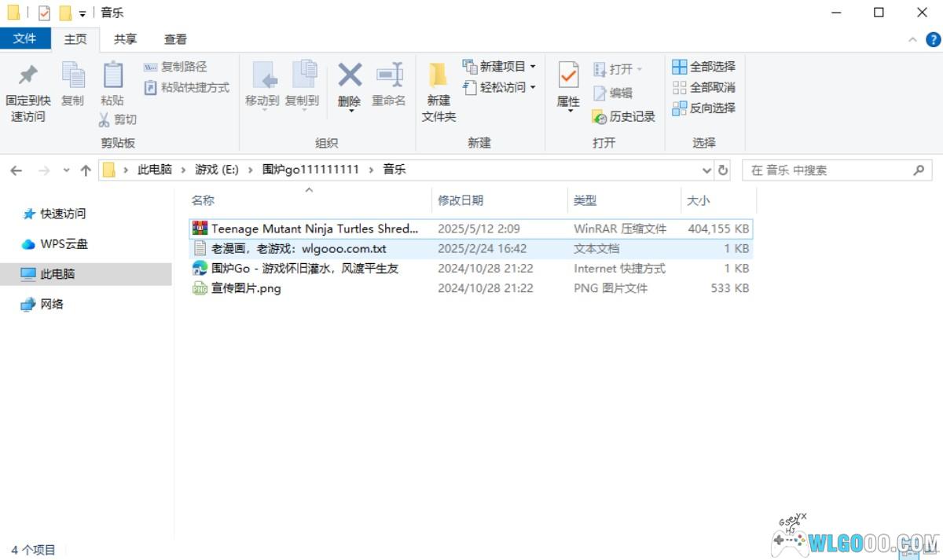Sort files by 修改日期 column header
The width and height of the screenshot is (943, 560).
[461, 201]
